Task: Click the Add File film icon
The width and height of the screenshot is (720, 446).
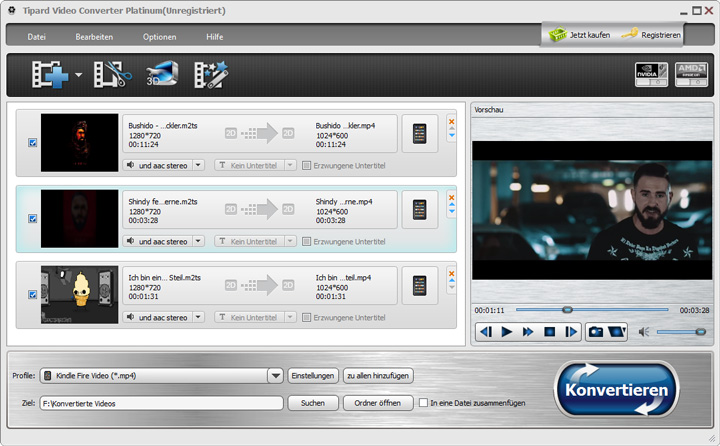Action: click(x=50, y=74)
